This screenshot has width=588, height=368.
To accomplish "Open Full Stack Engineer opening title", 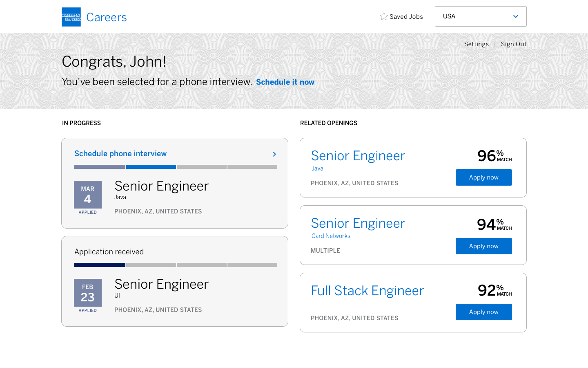I will point(367,291).
